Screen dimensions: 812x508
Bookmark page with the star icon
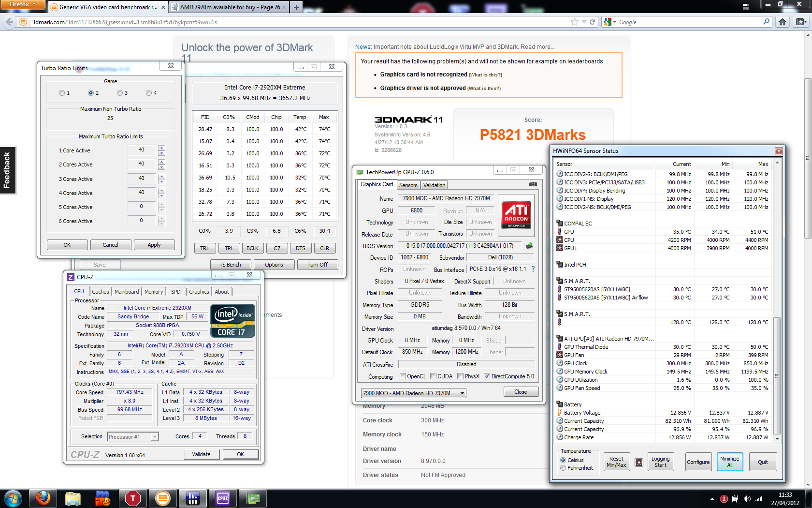(x=574, y=22)
